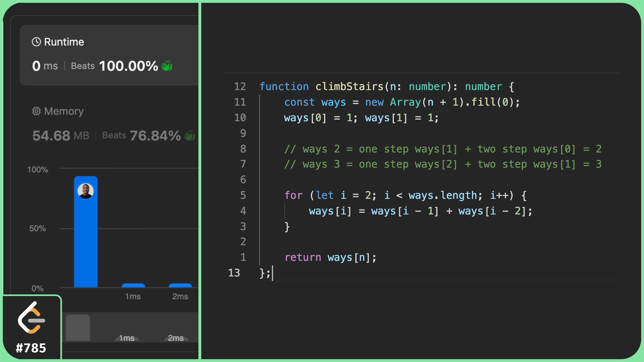Click the 1ms label in the bottom minimap
This screenshot has width=644, height=362.
[x=127, y=338]
